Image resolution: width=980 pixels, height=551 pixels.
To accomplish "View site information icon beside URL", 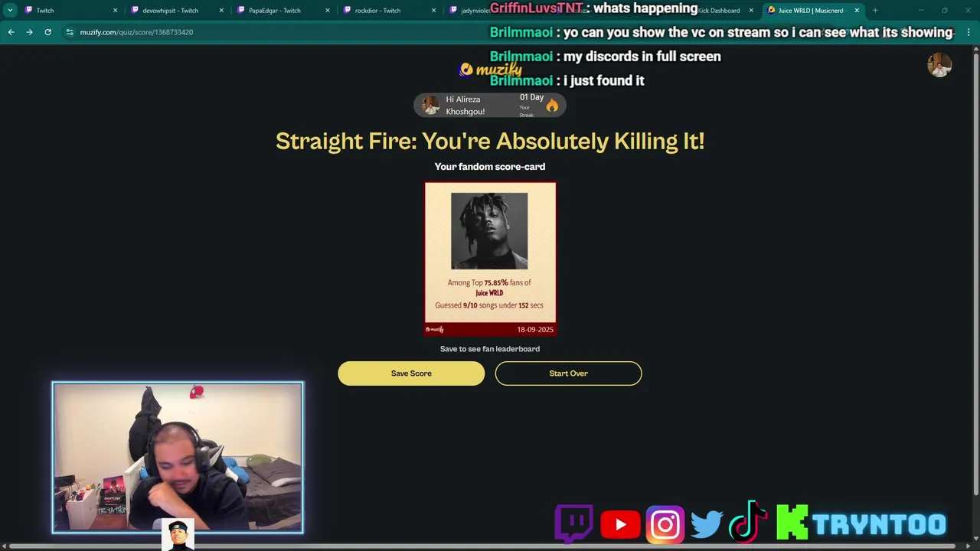I will (x=70, y=32).
